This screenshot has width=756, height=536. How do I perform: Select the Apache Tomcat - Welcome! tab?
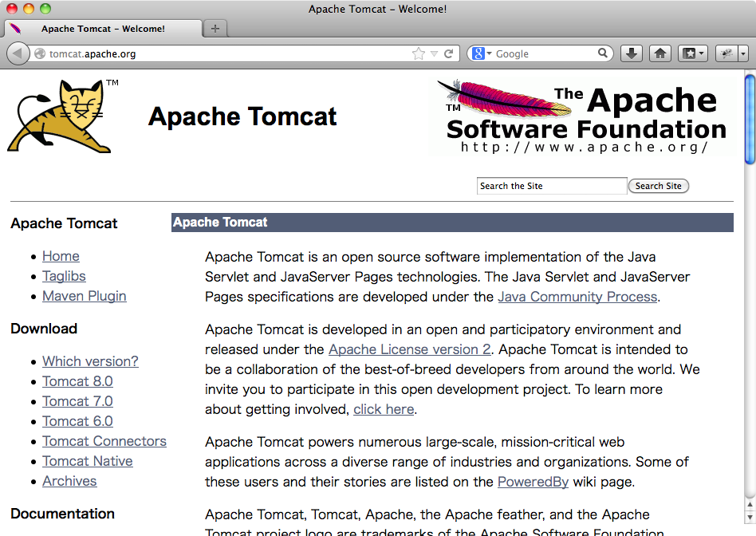click(103, 29)
